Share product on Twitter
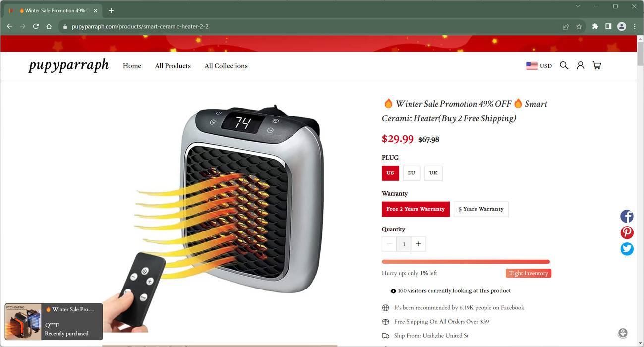This screenshot has width=644, height=347. pos(627,249)
